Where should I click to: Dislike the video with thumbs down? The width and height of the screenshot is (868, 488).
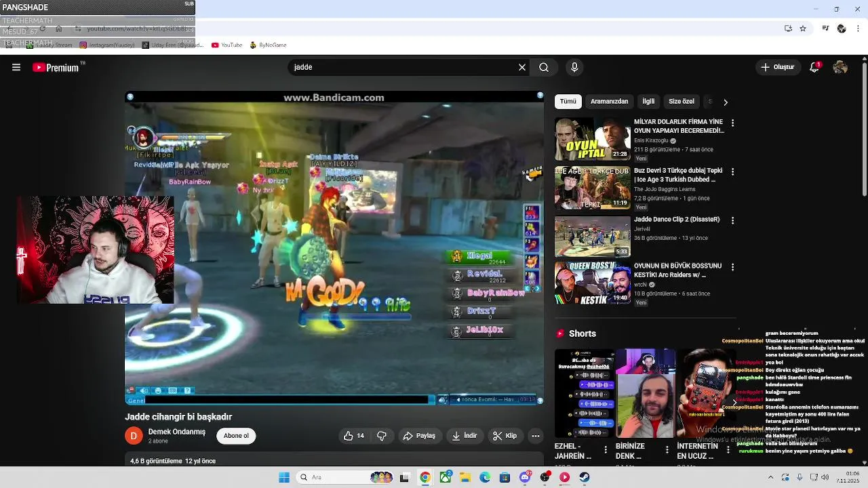[x=382, y=436]
